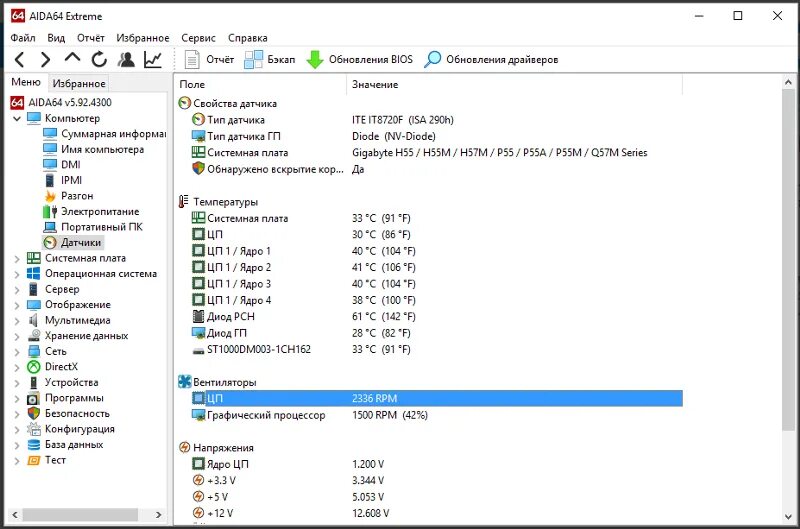Open the Справка menu
The height and width of the screenshot is (529, 800).
point(247,38)
